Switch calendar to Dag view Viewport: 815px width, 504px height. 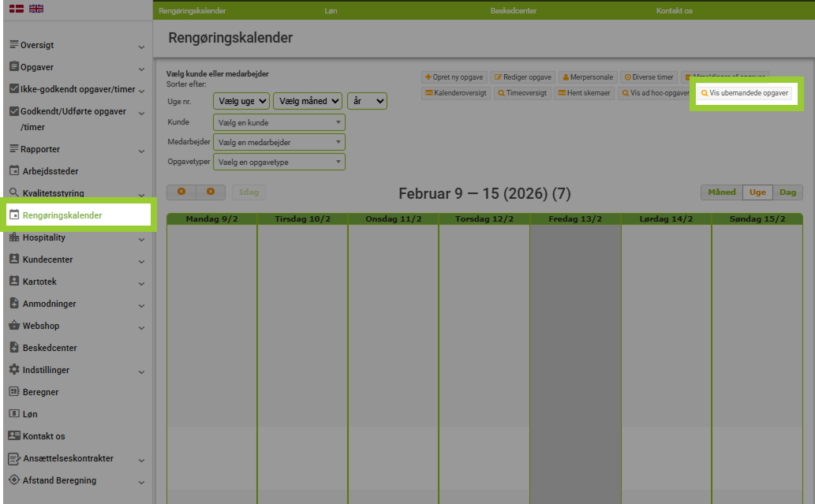tap(787, 192)
